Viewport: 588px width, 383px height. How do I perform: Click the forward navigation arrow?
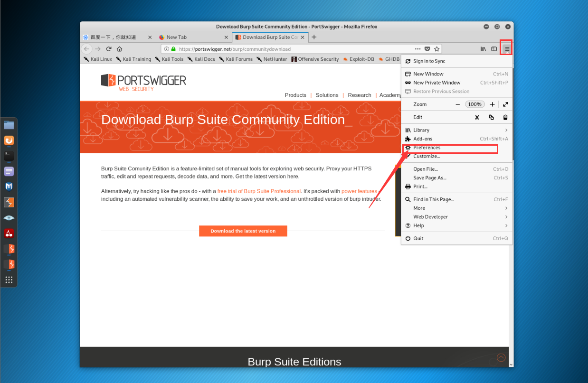click(98, 48)
